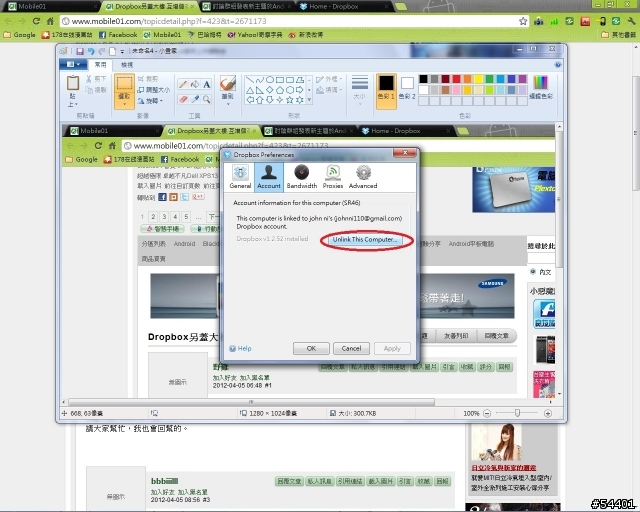
Task: Select the Eraser tool in Paint
Action: 183,99
